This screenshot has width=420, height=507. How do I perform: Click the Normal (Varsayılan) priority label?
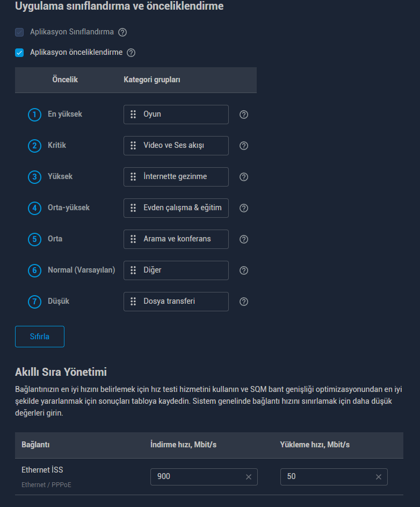pyautogui.click(x=82, y=270)
